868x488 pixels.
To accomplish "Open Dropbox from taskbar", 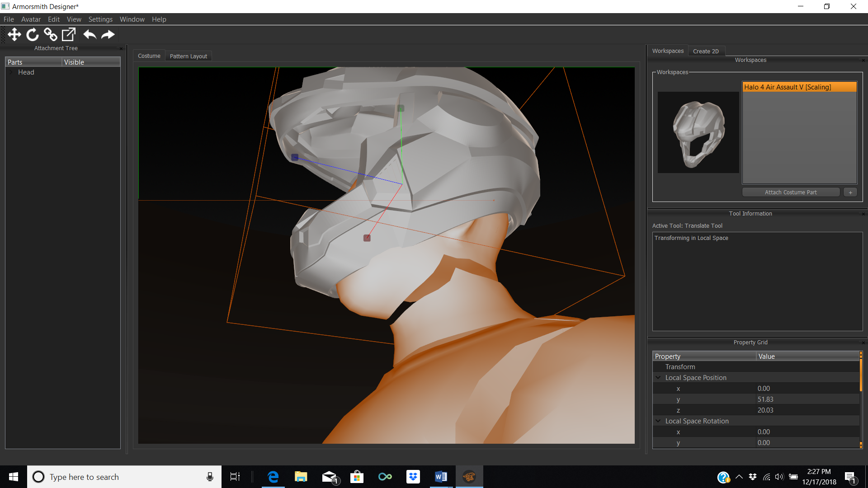I will (x=413, y=477).
